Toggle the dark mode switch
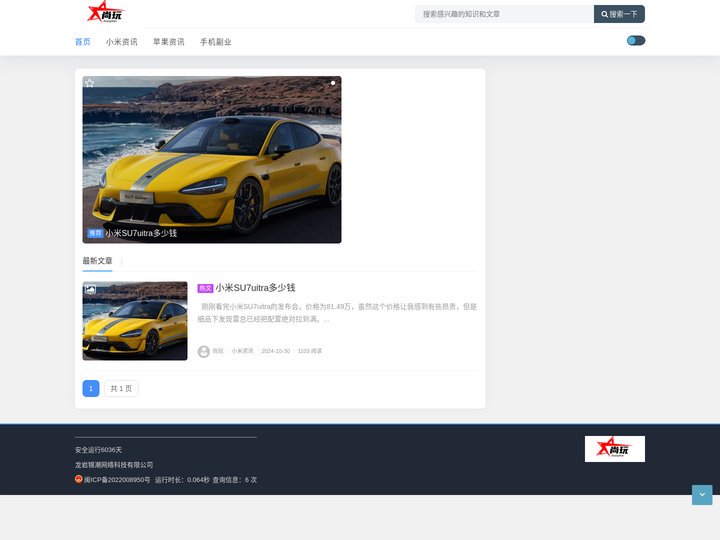Screen dimensions: 720x540 point(636,40)
